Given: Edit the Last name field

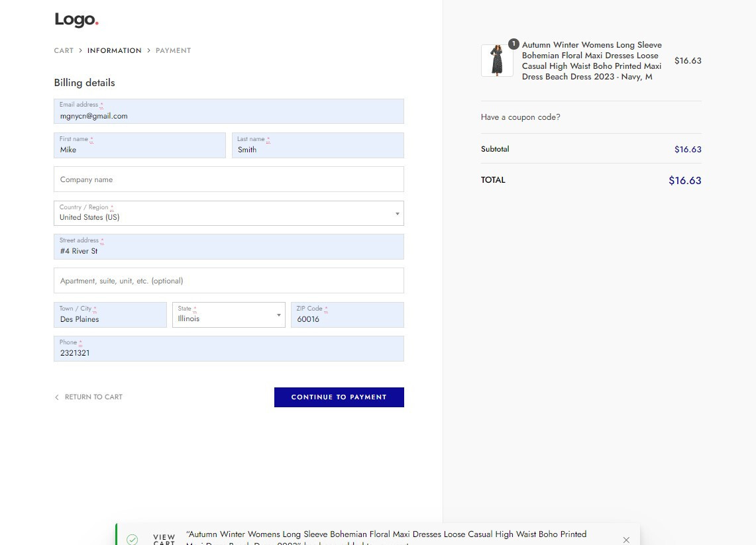Looking at the screenshot, I should point(318,146).
